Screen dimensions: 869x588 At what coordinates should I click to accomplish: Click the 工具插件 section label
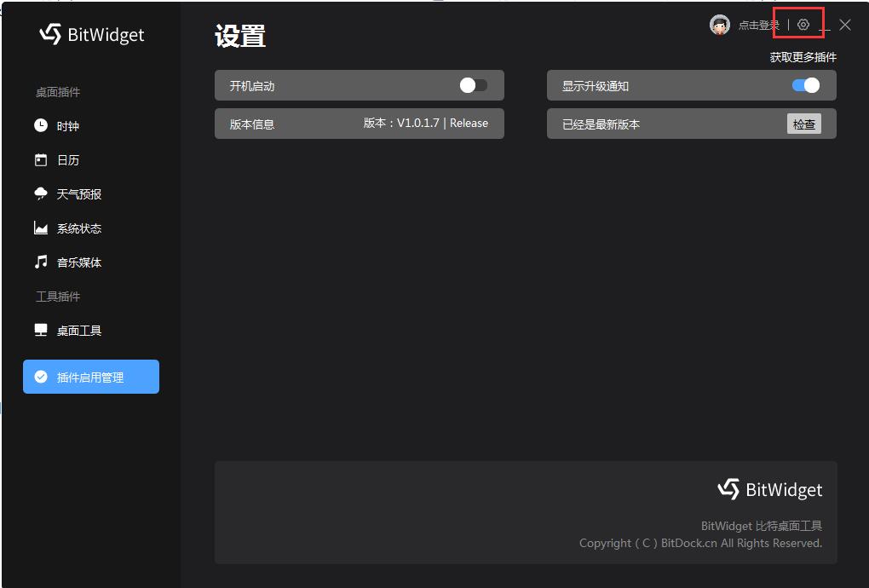click(58, 297)
